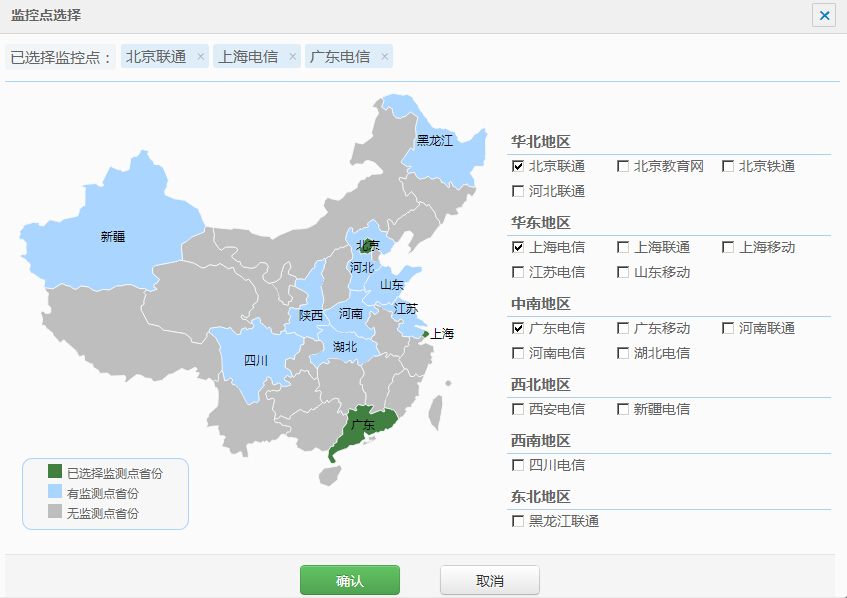Remove the 北京联通 tag
Image resolution: width=847 pixels, height=598 pixels.
click(200, 57)
